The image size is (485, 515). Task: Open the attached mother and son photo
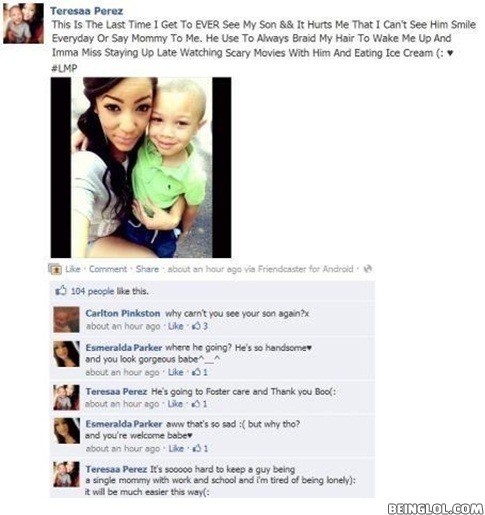coord(141,167)
